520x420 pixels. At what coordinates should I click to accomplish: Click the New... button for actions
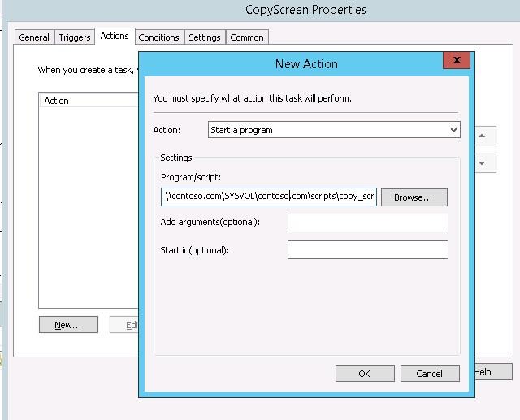68,325
